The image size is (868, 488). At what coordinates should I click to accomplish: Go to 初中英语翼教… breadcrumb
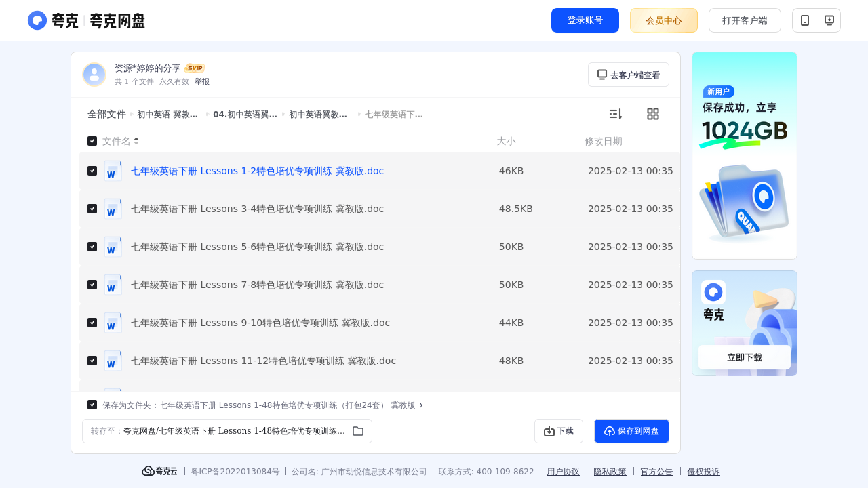(318, 115)
